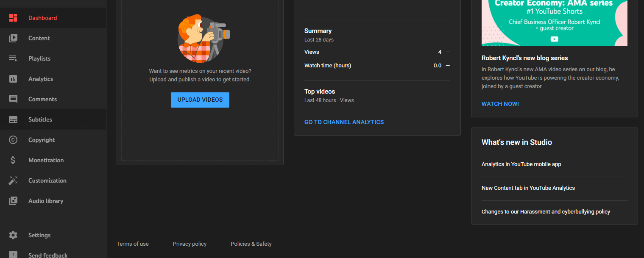Viewport: 644px width, 258px height.
Task: Open the Monetization section
Action: coord(46,160)
